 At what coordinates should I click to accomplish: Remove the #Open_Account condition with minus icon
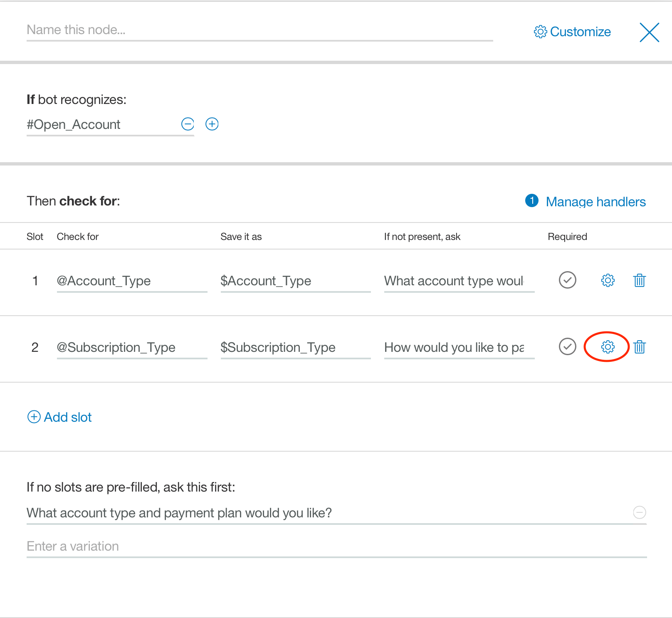[x=188, y=124]
